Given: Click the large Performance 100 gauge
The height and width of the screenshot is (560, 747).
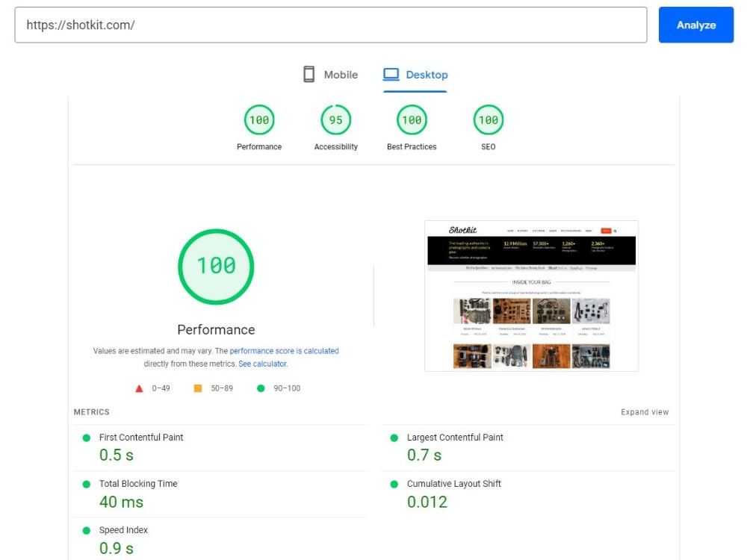Looking at the screenshot, I should coord(217,267).
